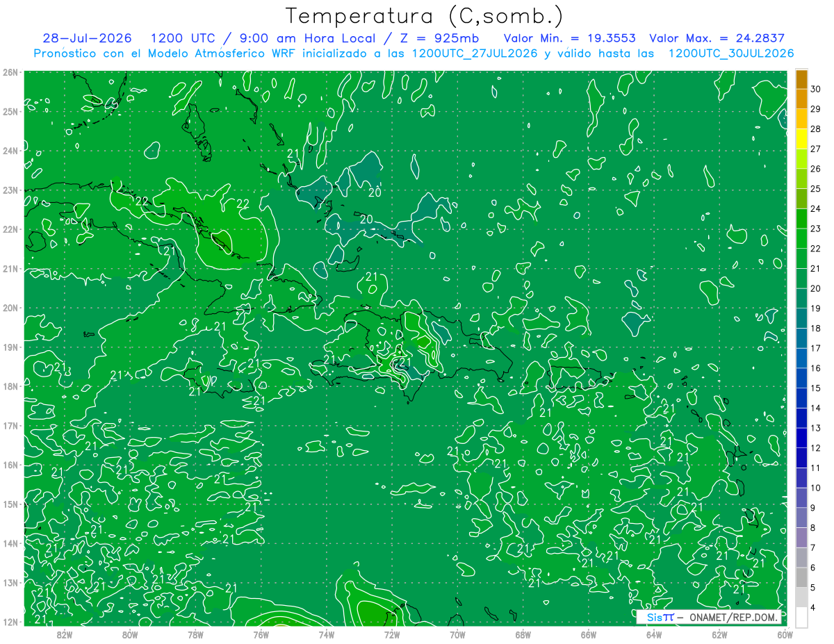Select the "15N" latitude label
The width and height of the screenshot is (834, 644).
click(x=10, y=504)
